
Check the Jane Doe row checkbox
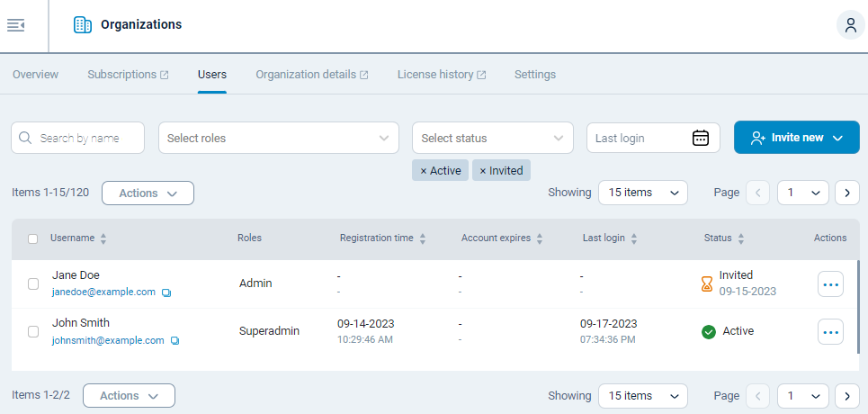[33, 283]
